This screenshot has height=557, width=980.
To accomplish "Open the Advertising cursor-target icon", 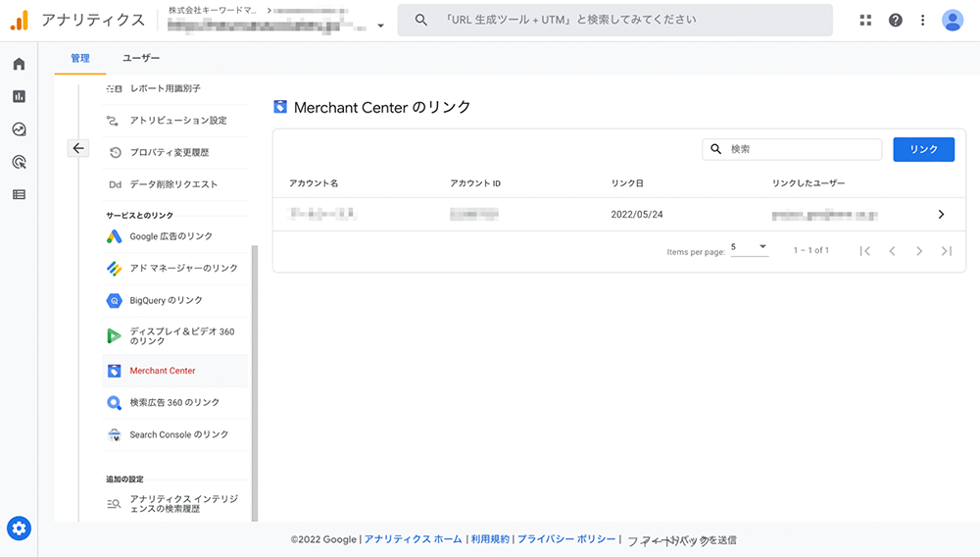I will tap(19, 162).
